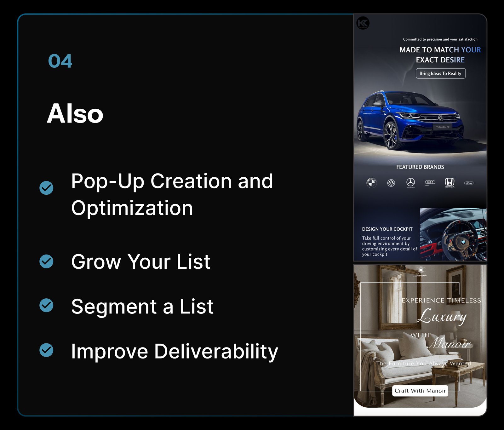Select the Honda brand logo
Screen dimensions: 504x430
point(450,182)
